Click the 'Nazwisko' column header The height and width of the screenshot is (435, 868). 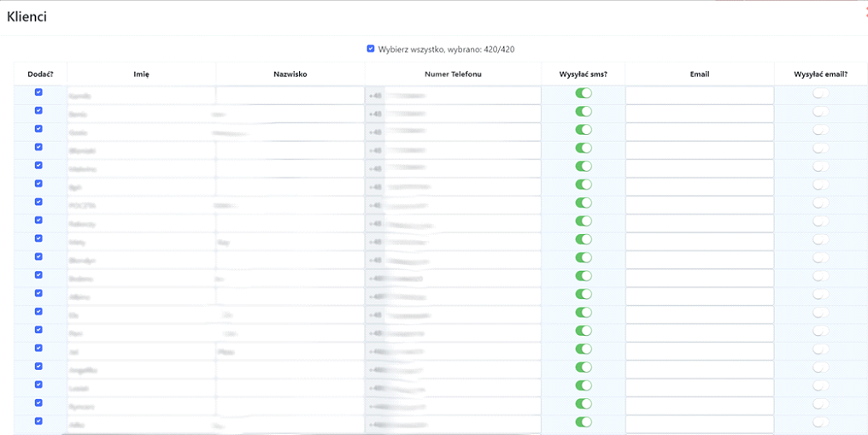point(290,74)
